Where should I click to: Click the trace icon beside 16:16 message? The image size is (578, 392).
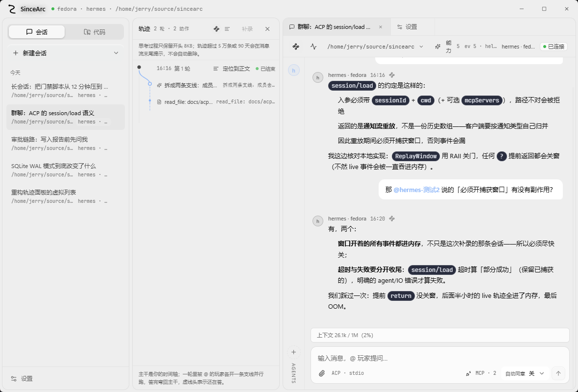point(392,75)
